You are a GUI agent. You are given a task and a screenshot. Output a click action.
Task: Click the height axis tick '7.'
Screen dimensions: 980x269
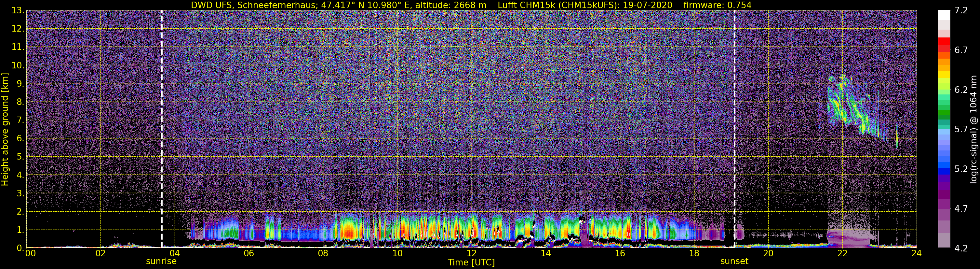point(20,120)
